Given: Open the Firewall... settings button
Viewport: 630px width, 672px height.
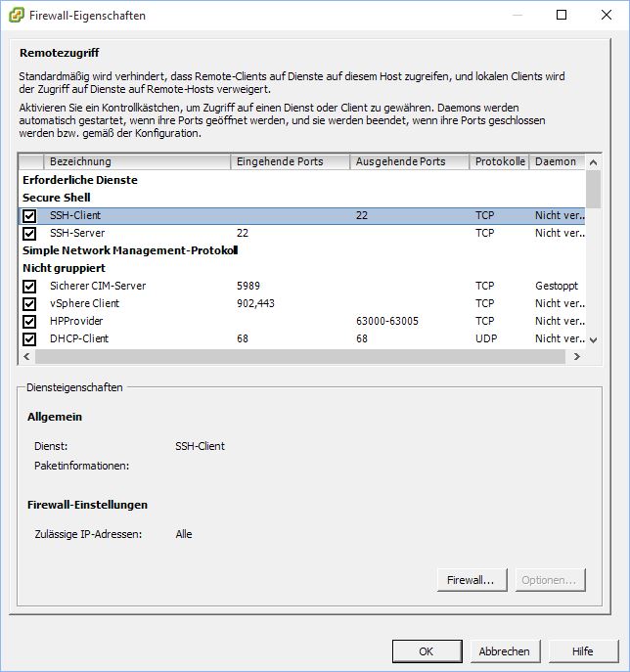Looking at the screenshot, I should (472, 580).
